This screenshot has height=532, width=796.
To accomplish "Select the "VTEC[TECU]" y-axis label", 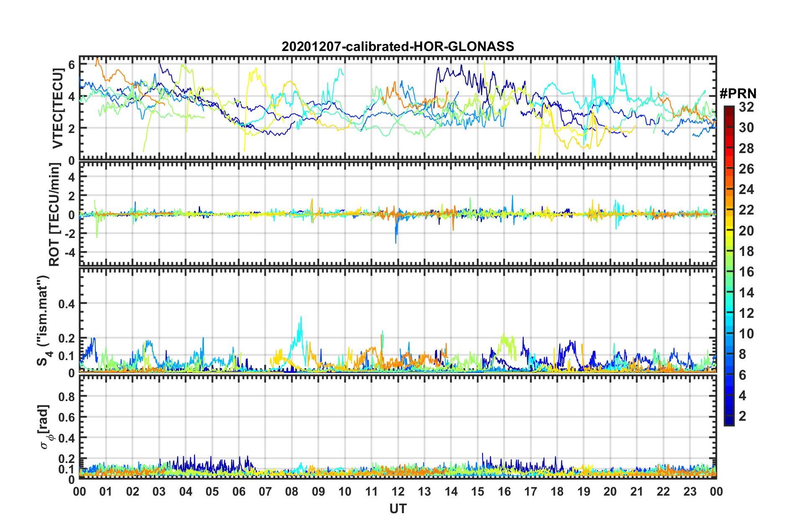I will pos(57,109).
